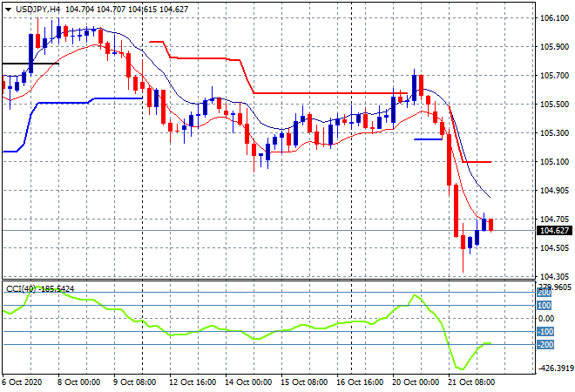The image size is (575, 392).
Task: Click the 9 Oct 08:00 time label
Action: tap(134, 382)
